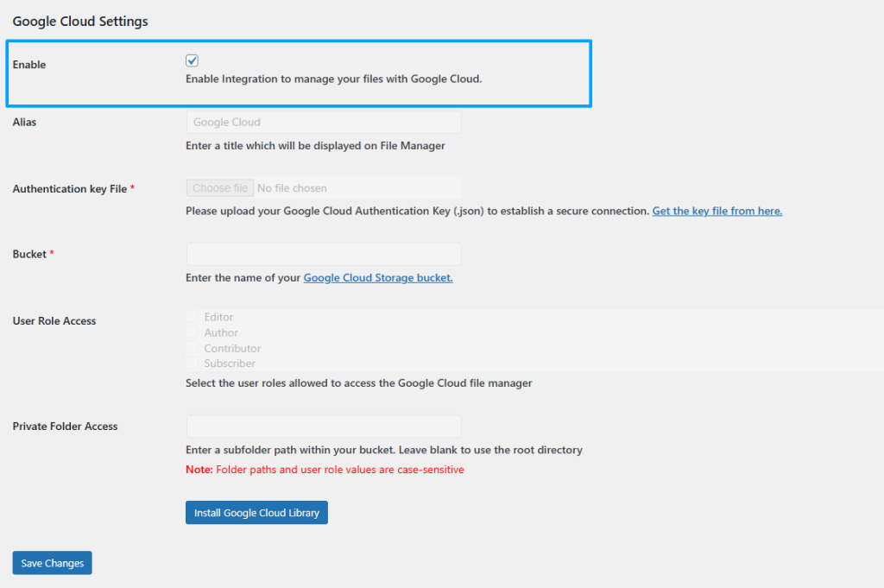Click inside the Alias text field

[x=324, y=122]
